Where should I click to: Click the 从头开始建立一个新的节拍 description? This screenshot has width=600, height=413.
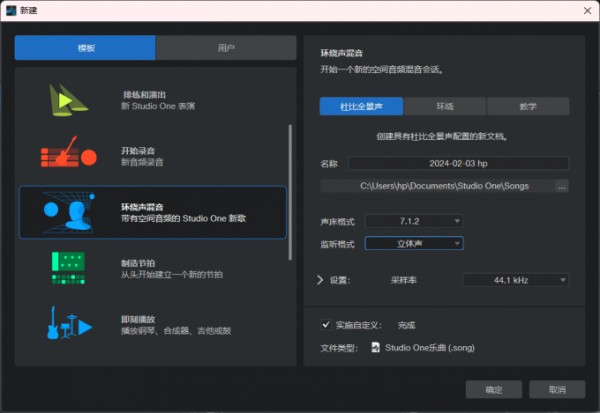tap(172, 275)
